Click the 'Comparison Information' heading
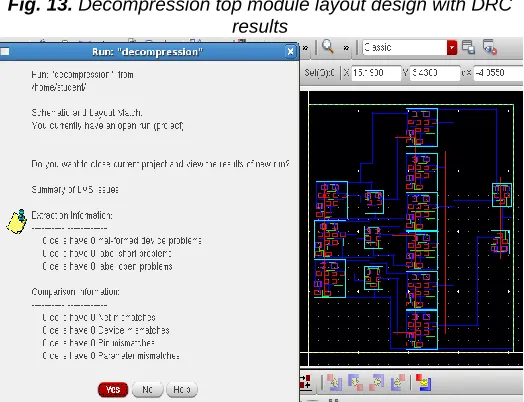This screenshot has height=402, width=524. (76, 292)
